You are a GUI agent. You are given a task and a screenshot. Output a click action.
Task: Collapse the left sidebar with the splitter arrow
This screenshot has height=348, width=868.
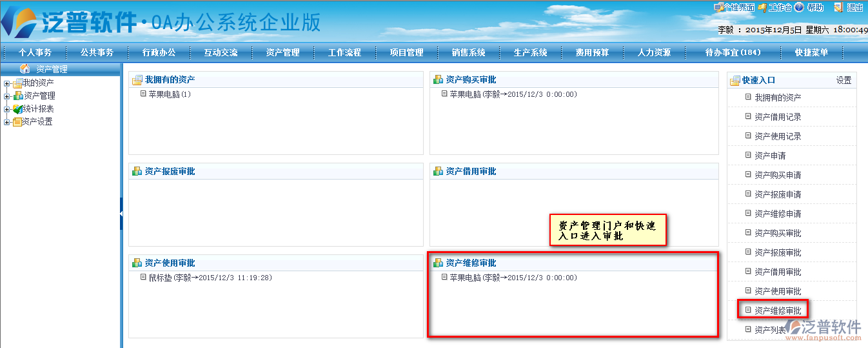[121, 214]
